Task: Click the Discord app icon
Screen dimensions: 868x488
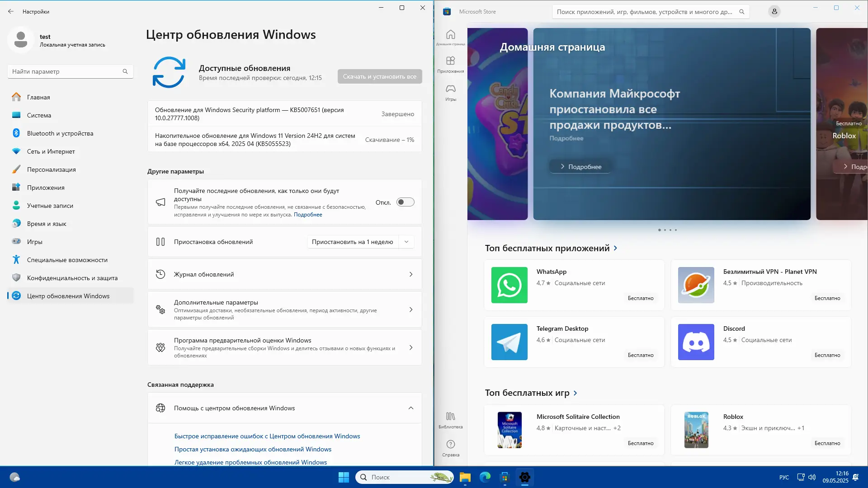Action: (x=696, y=342)
